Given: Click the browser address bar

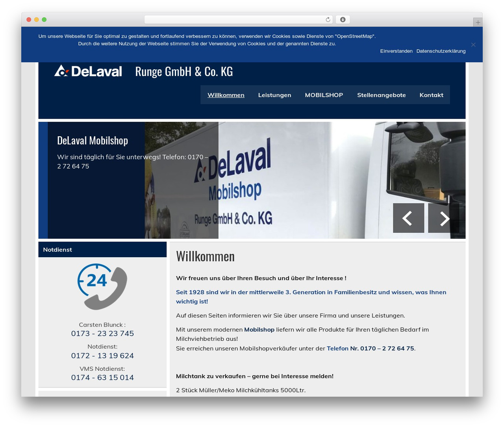Looking at the screenshot, I should (239, 20).
